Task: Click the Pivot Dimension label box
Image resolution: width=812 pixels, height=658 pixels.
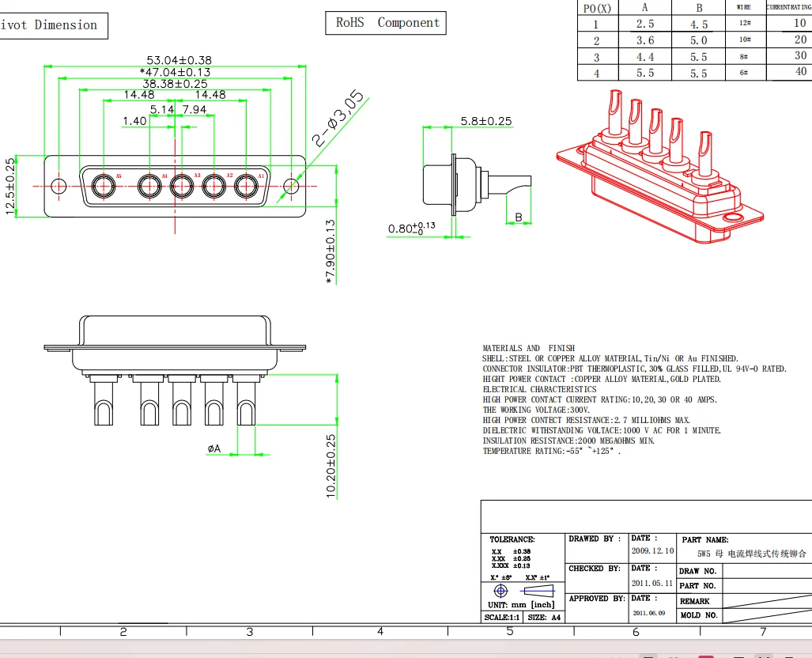Action: (x=52, y=25)
